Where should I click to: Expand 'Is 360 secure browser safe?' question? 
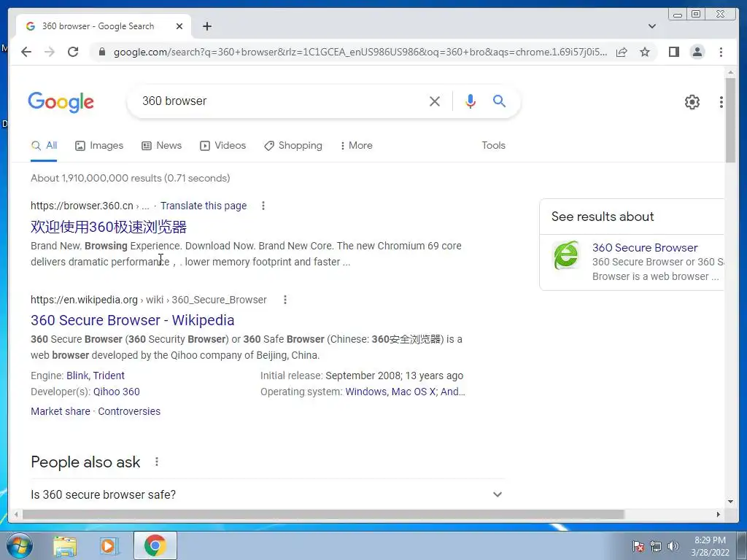(x=267, y=494)
